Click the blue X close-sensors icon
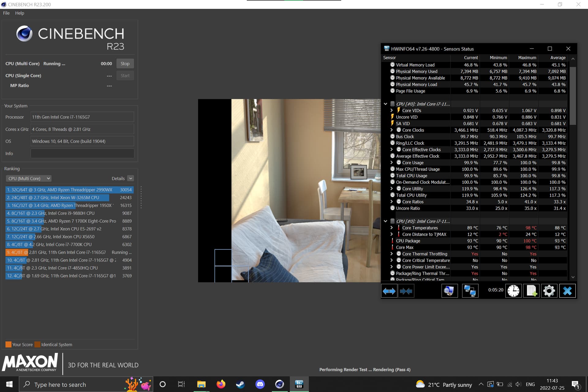Image resolution: width=588 pixels, height=392 pixels. coord(567,291)
